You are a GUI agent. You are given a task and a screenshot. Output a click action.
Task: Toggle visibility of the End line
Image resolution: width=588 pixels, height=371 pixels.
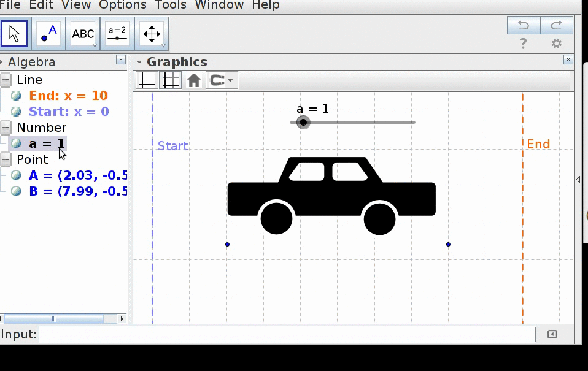[x=16, y=96]
